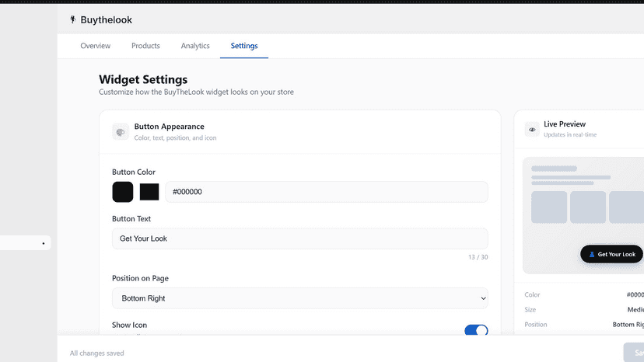
Task: Open the square black color picker swatch
Action: 149,192
